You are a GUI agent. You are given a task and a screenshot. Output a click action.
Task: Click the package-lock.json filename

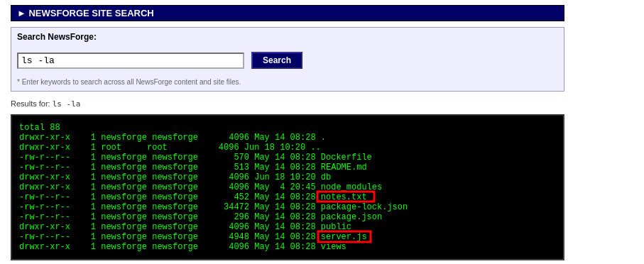[x=364, y=207]
